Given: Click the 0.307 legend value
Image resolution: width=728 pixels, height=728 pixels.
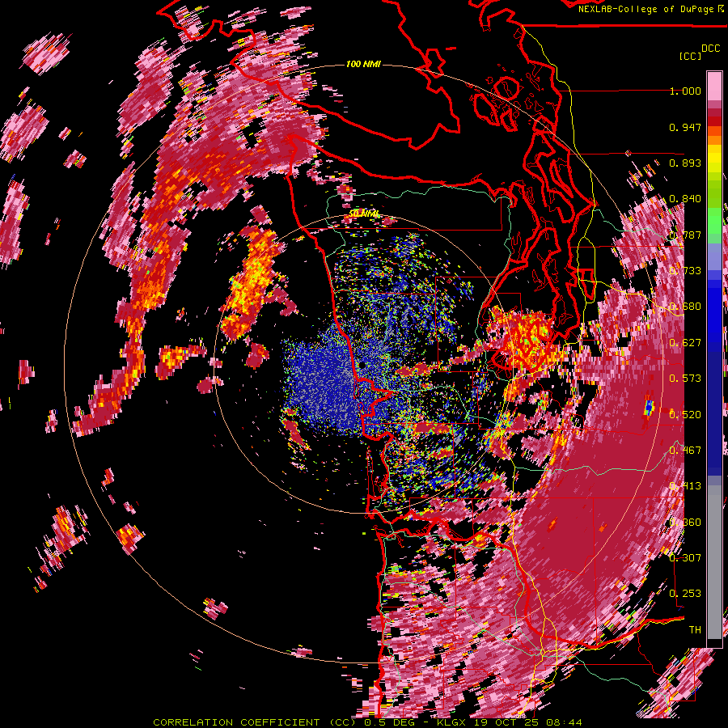Looking at the screenshot, I should click(685, 558).
